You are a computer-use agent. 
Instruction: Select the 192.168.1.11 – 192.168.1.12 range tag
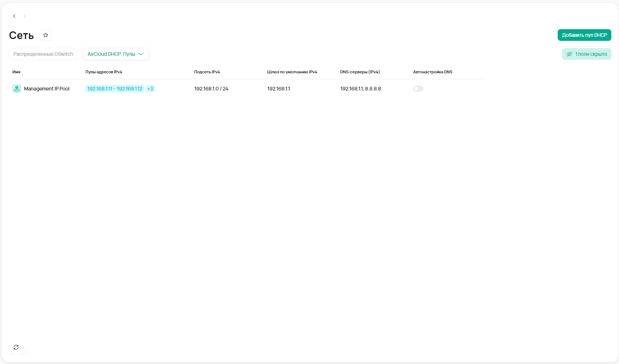pyautogui.click(x=115, y=89)
